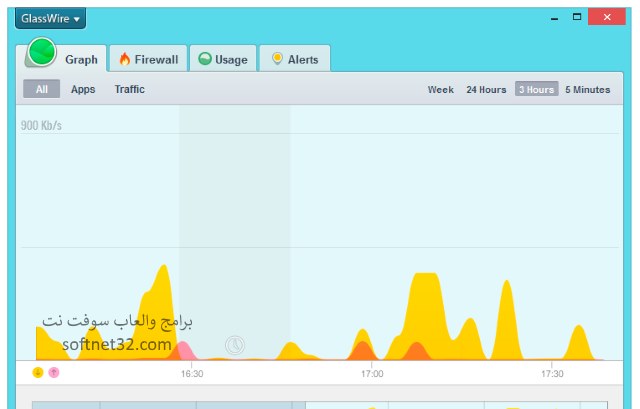Image resolution: width=640 pixels, height=409 pixels.
Task: Open the Firewall tab
Action: coord(148,59)
